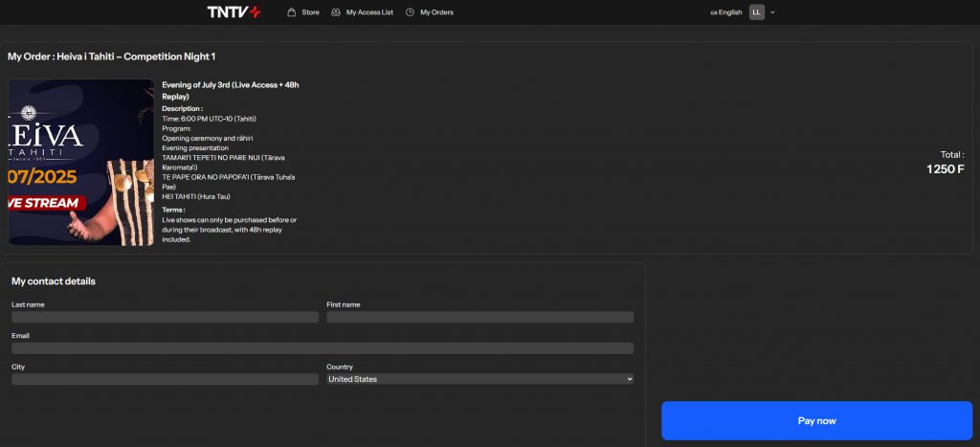Click the clock icon for My Orders

(410, 12)
